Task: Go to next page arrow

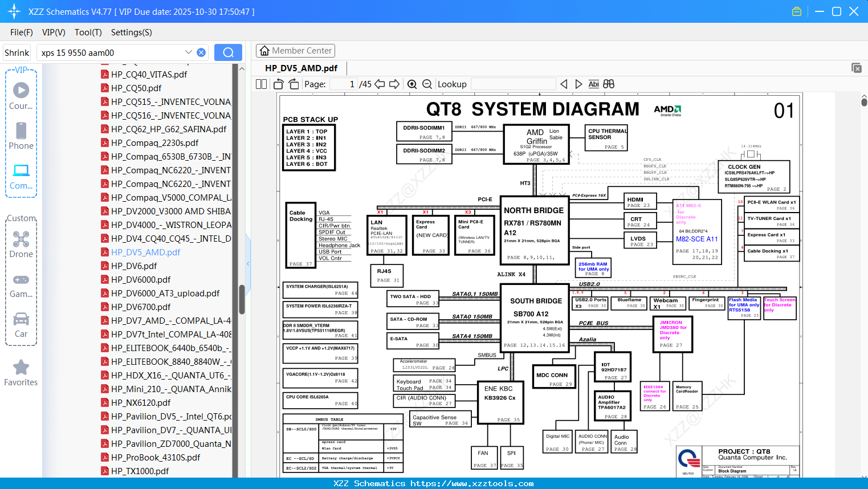Action: (394, 84)
